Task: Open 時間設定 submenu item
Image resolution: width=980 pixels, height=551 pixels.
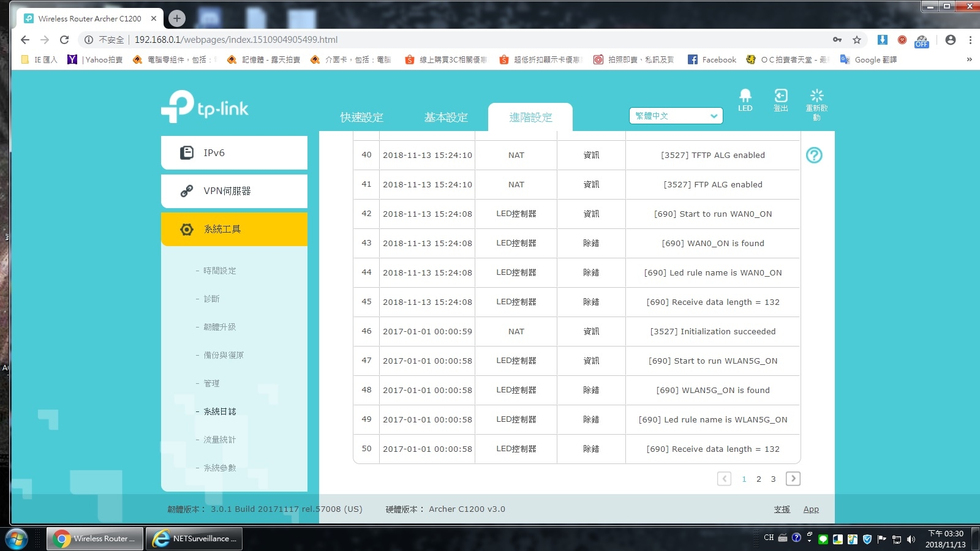Action: (x=220, y=271)
